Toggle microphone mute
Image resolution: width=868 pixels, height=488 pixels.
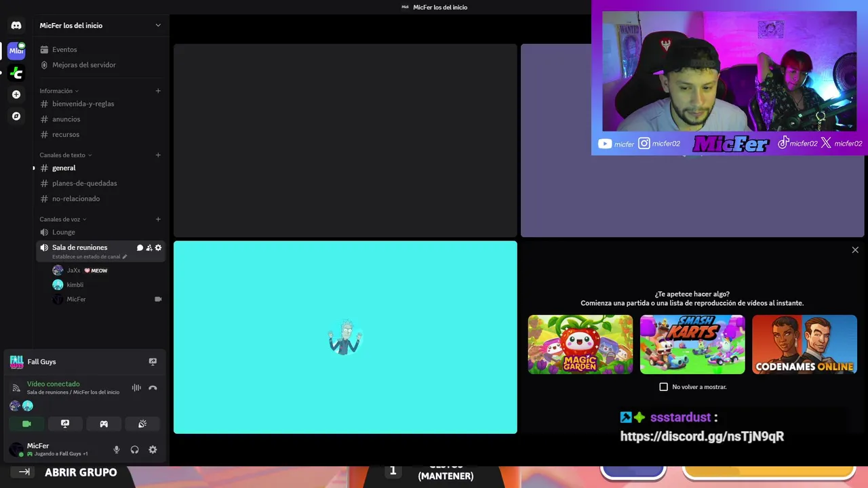[117, 449]
